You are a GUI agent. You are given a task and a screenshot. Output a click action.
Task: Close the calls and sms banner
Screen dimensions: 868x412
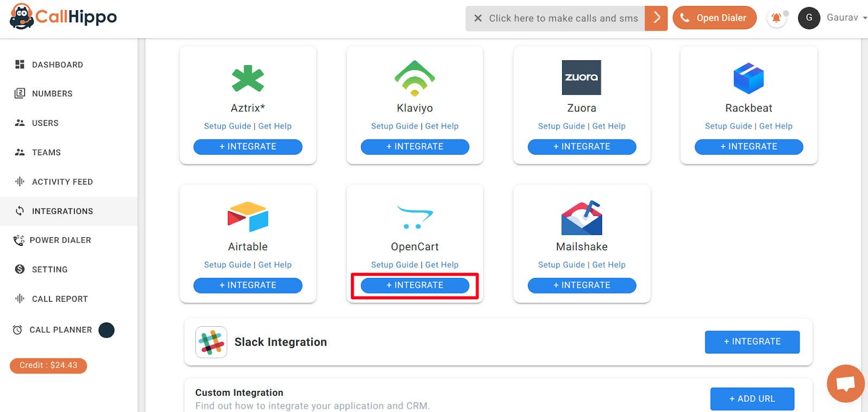tap(478, 18)
